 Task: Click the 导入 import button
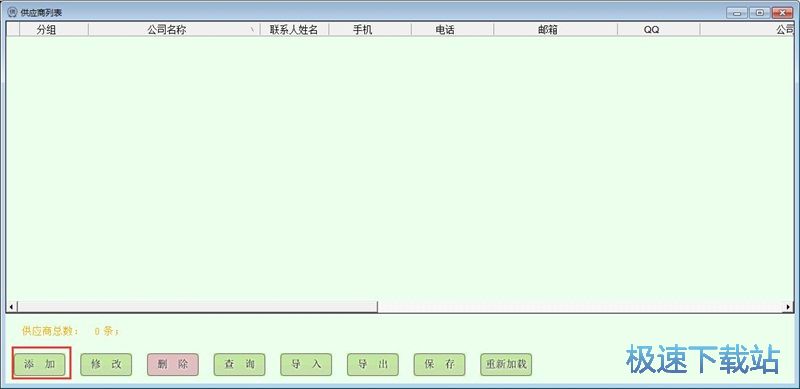click(x=306, y=364)
